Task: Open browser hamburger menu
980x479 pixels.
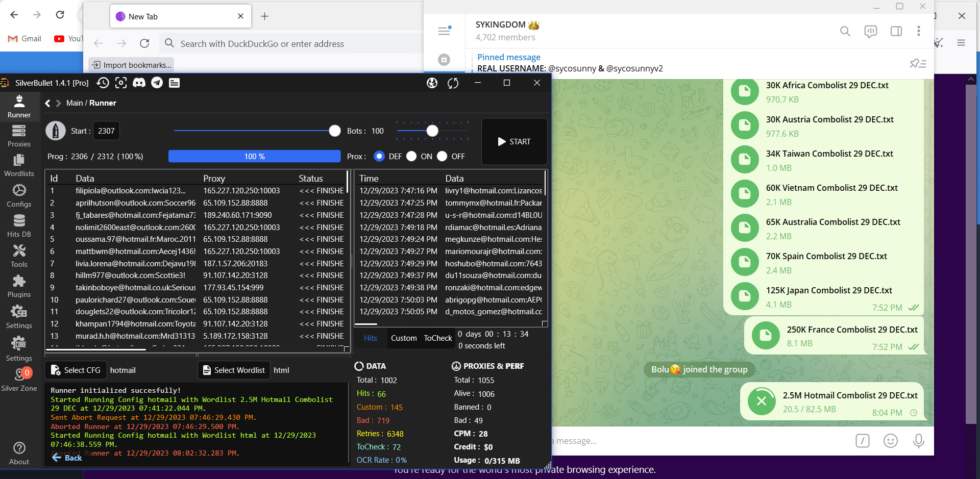Action: [961, 43]
